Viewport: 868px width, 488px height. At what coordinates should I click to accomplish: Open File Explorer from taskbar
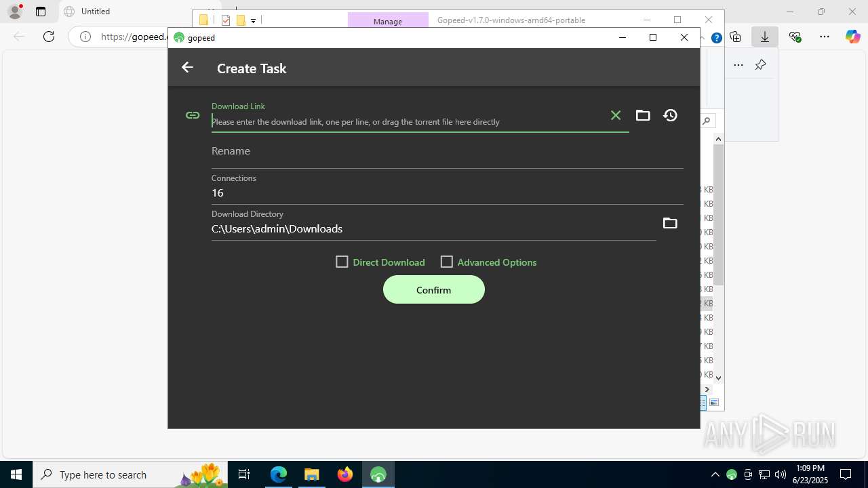tap(311, 474)
